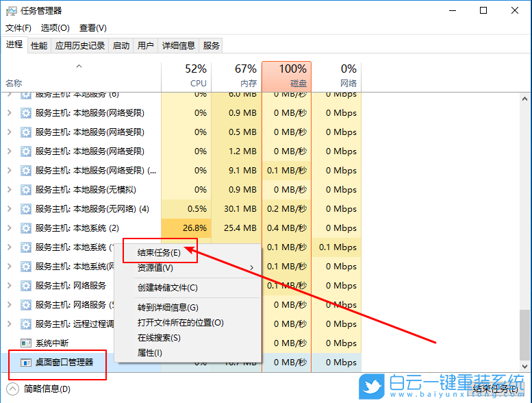Click the 0.4 MB/秒 disk value

[x=287, y=228]
